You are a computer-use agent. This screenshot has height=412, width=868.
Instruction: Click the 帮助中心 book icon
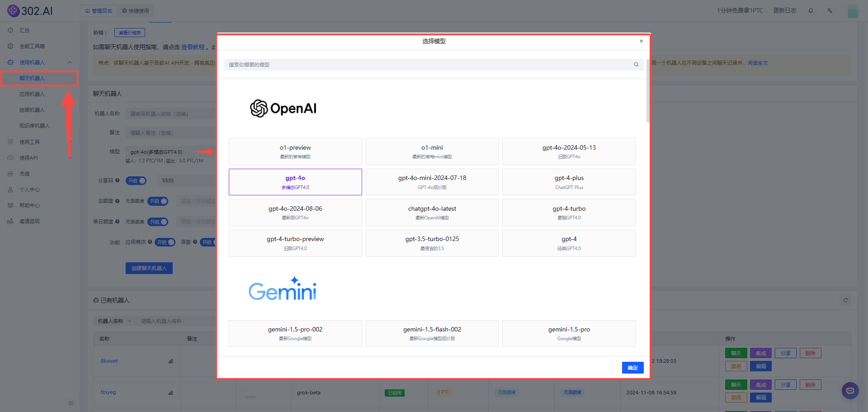(x=10, y=205)
